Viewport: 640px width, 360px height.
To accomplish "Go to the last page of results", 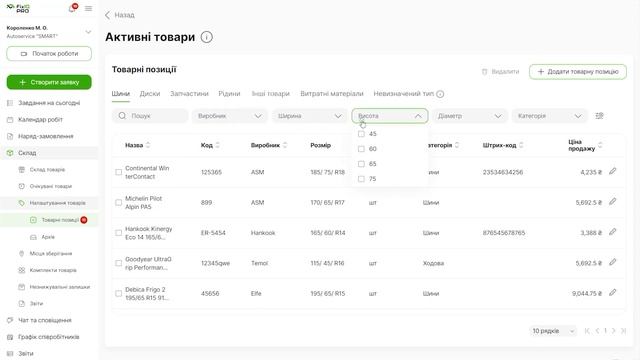I will point(623,331).
